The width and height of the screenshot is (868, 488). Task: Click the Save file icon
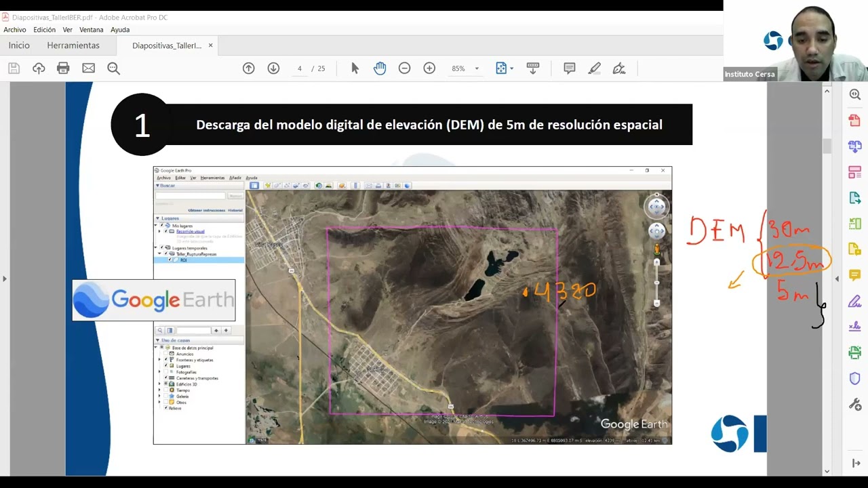point(14,68)
